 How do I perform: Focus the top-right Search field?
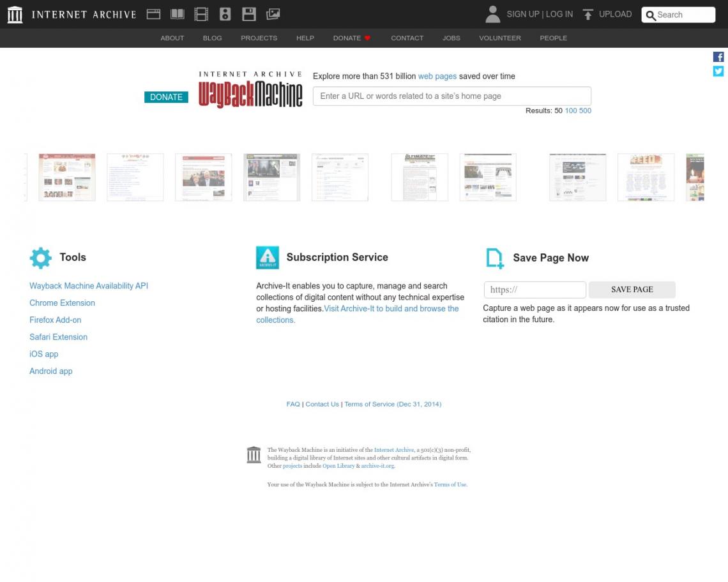point(678,15)
